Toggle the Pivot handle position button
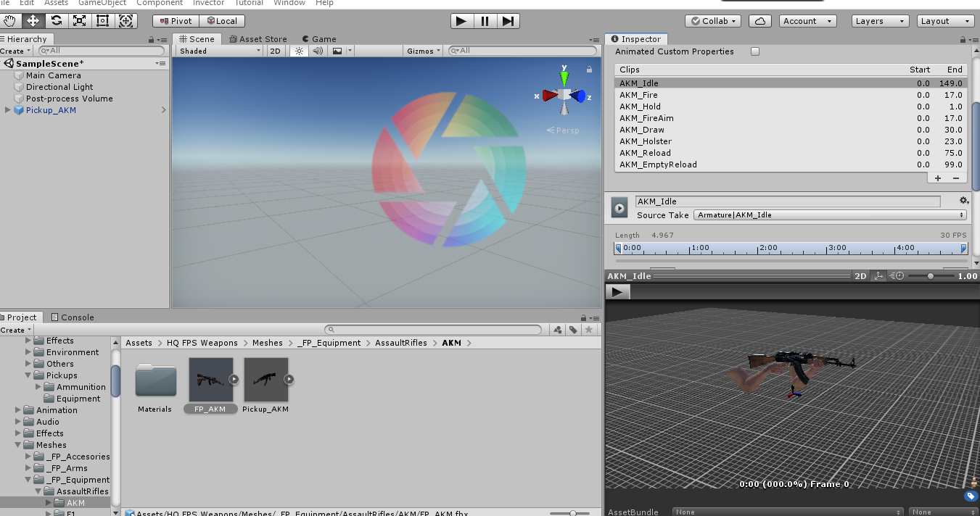The height and width of the screenshot is (516, 980). coord(175,21)
